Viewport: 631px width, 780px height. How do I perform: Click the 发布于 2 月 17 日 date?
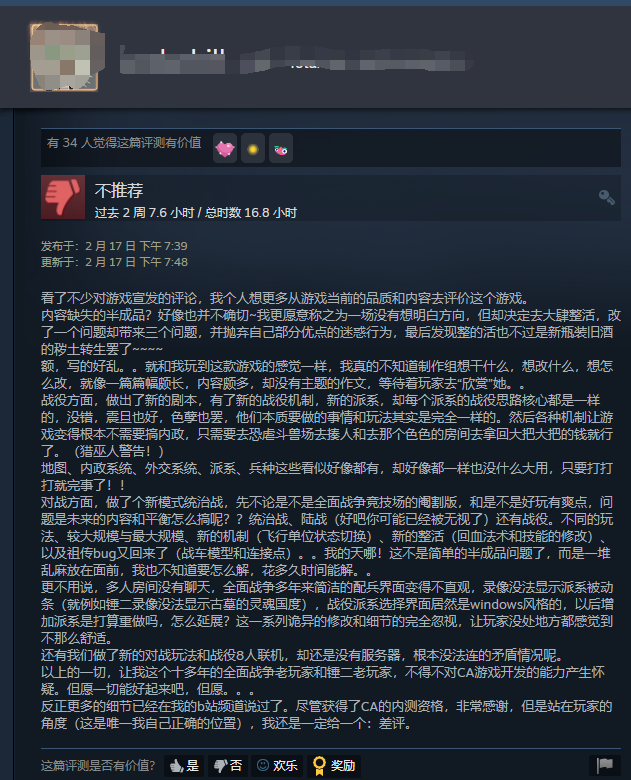pyautogui.click(x=114, y=246)
